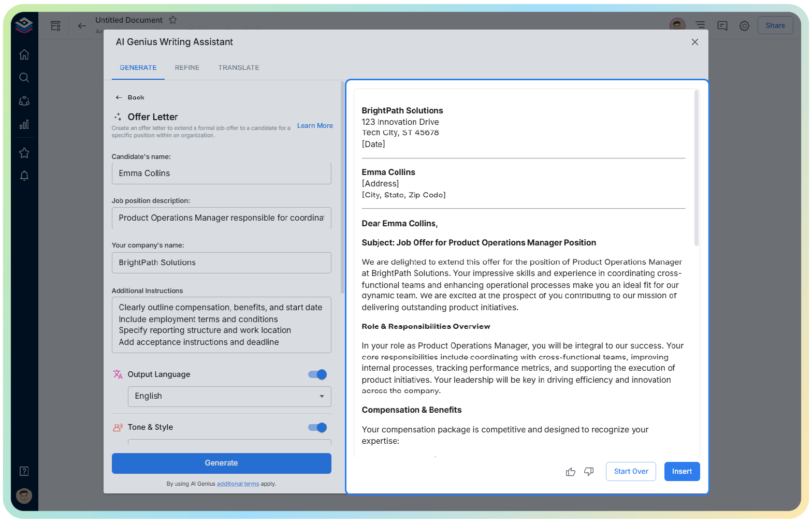Click the thumbs down feedback icon
The width and height of the screenshot is (812, 523).
(x=589, y=472)
